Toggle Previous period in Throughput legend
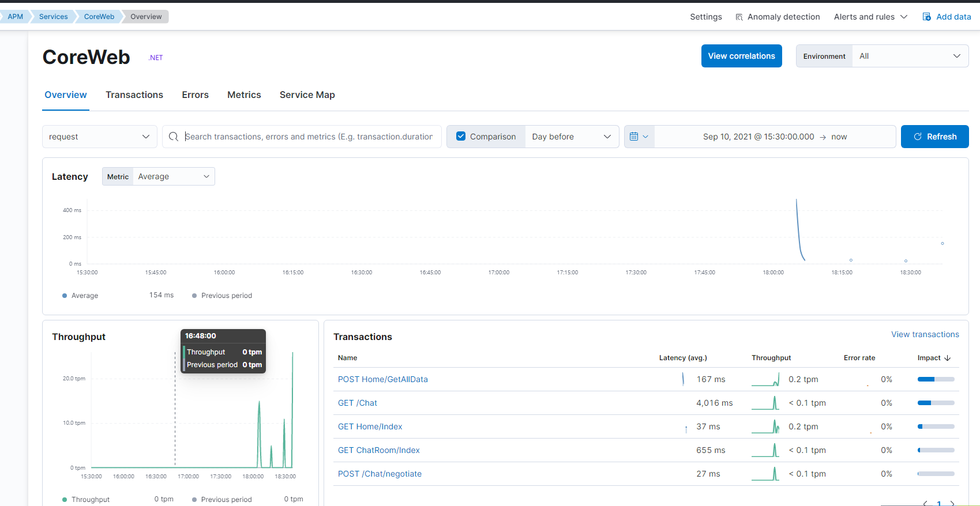Viewport: 980px width, 506px height. click(x=222, y=500)
